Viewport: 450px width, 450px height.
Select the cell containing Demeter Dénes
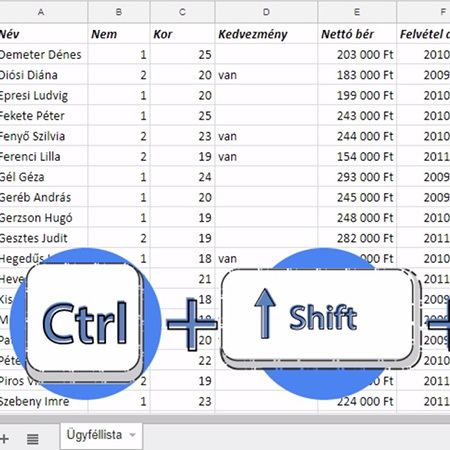coord(44,54)
